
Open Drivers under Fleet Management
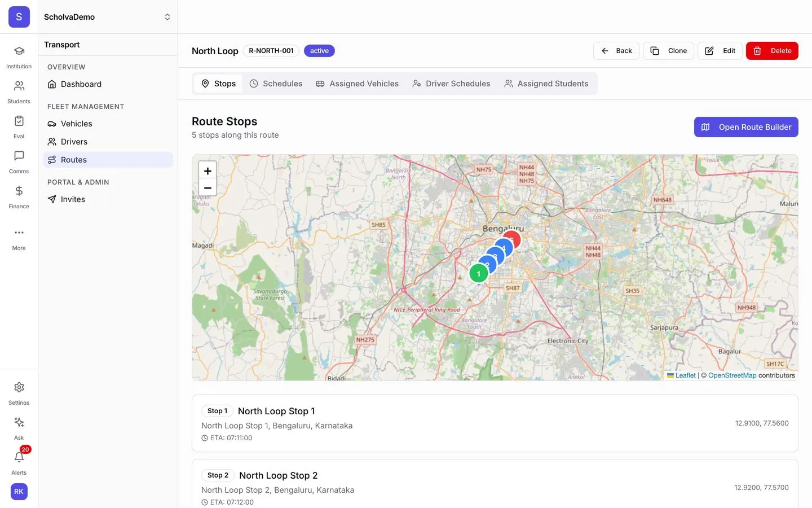pos(108,142)
